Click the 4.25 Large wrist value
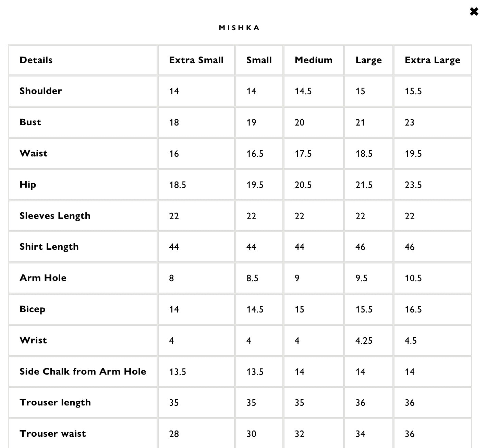 (364, 341)
